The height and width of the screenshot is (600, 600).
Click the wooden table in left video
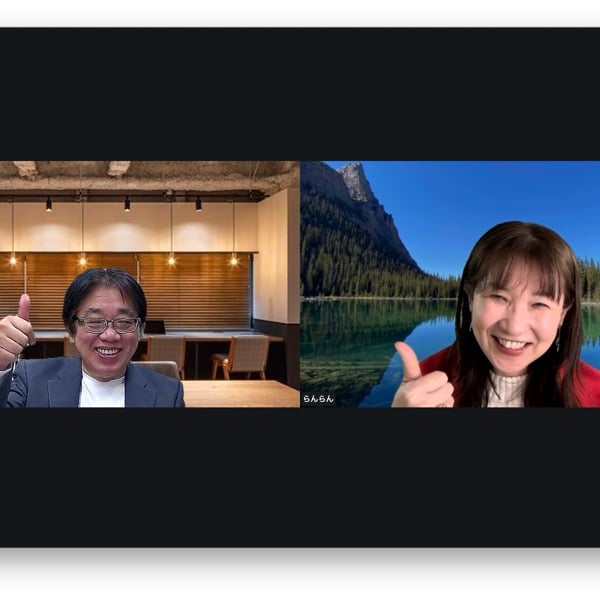coord(240,392)
